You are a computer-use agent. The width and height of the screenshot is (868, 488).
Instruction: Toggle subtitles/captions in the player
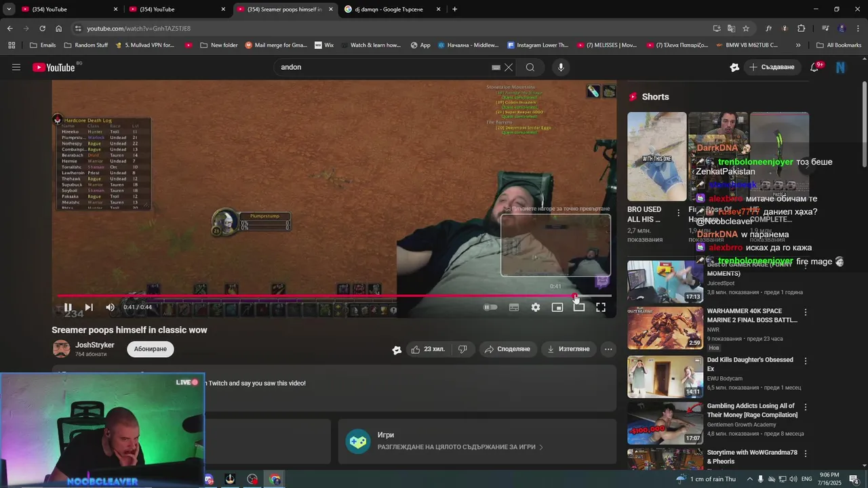click(514, 307)
